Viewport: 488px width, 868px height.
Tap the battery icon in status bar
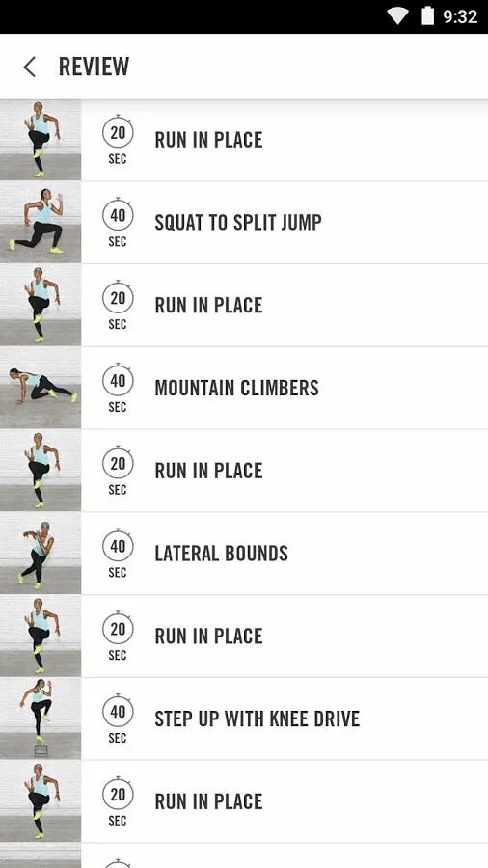tap(427, 15)
